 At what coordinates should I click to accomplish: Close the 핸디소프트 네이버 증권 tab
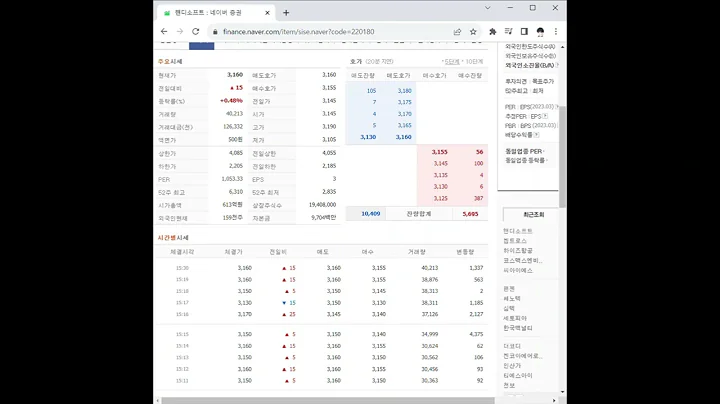(267, 13)
